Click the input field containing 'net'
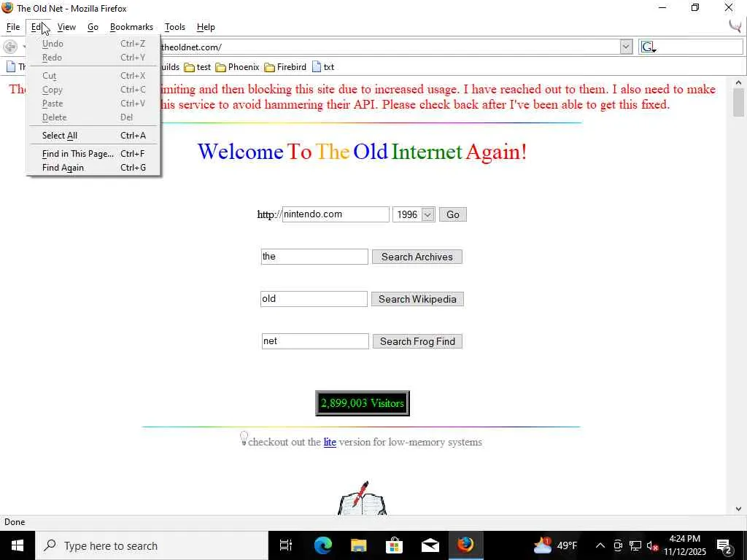 (315, 341)
